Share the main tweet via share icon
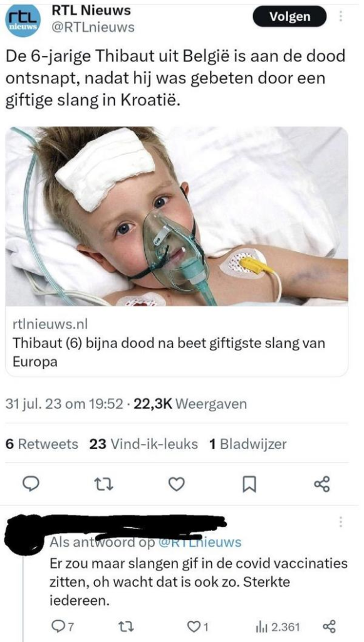Screen dimensions: 364x642 321,485
